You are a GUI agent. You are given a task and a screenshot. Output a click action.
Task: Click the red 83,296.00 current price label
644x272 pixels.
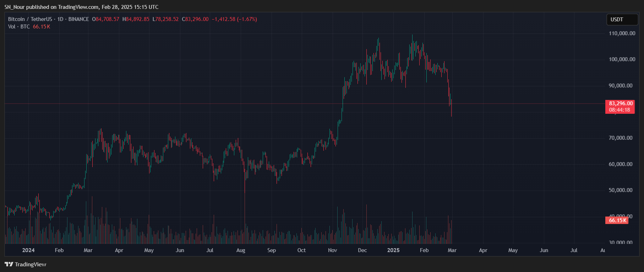[621, 103]
